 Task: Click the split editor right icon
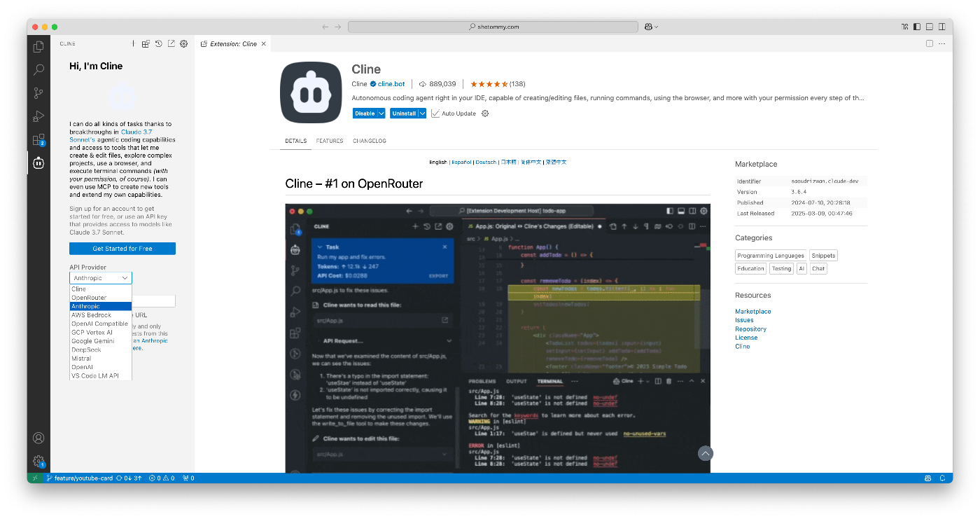point(930,43)
